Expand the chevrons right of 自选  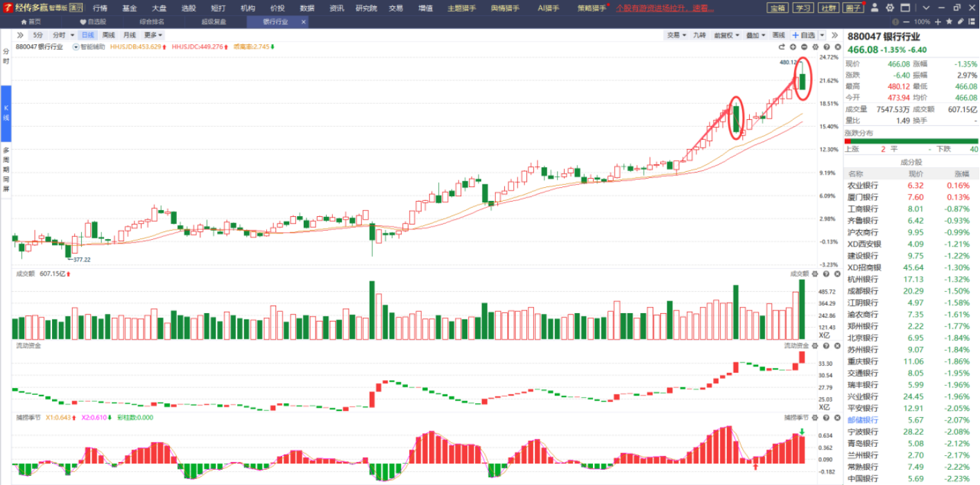tap(834, 35)
